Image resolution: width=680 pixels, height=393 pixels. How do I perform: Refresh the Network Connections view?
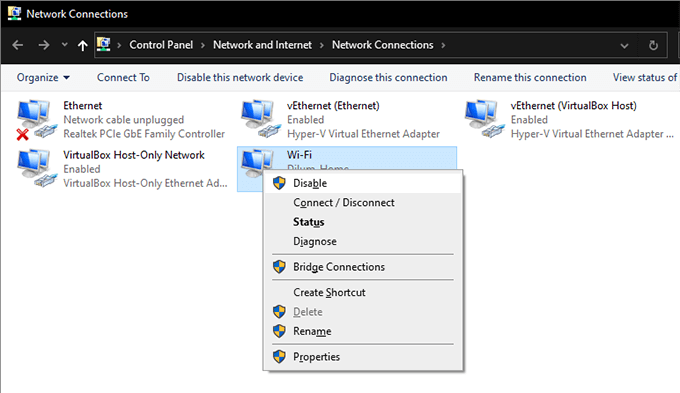(653, 45)
